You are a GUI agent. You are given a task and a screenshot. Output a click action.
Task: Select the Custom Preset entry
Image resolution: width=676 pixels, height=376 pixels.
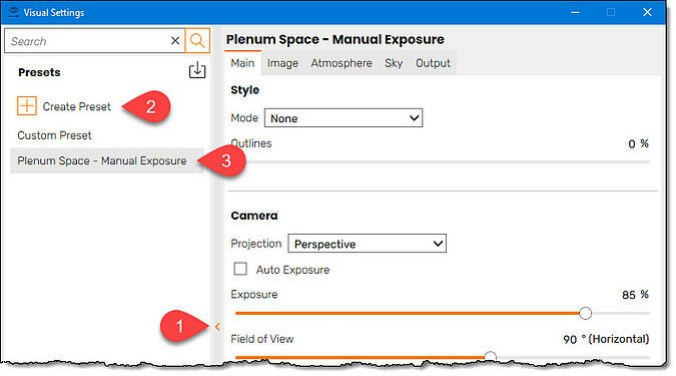point(54,135)
